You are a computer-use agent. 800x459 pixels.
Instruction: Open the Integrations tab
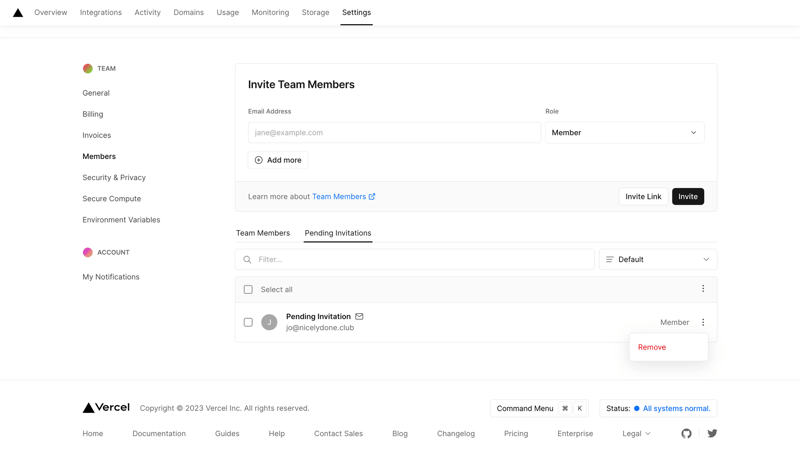coord(101,12)
